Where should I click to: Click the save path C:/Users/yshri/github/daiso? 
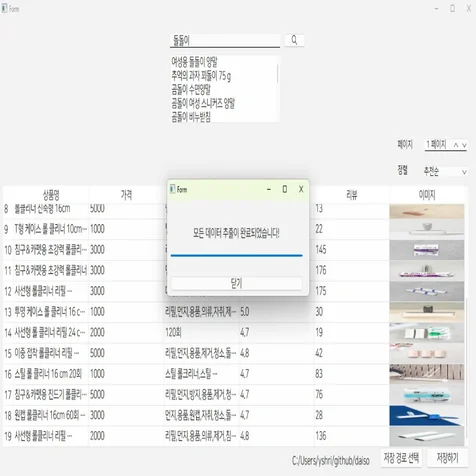pos(331,461)
